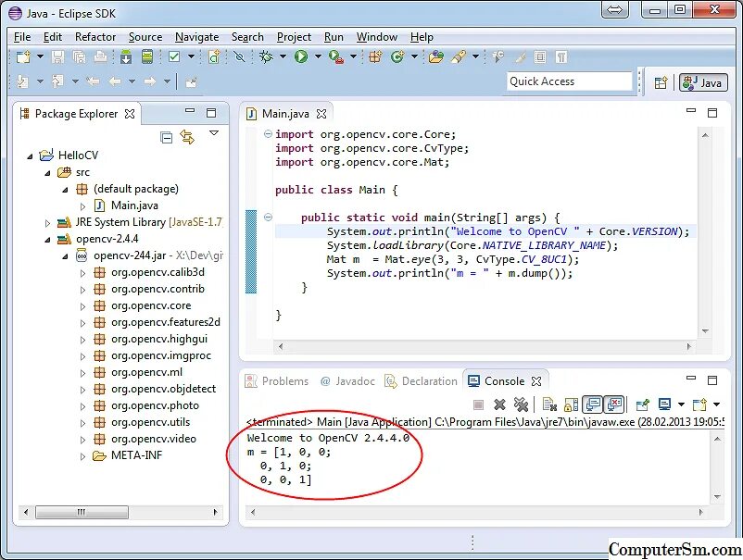Expand the JRE System Library node
The image size is (743, 560).
[x=47, y=223]
